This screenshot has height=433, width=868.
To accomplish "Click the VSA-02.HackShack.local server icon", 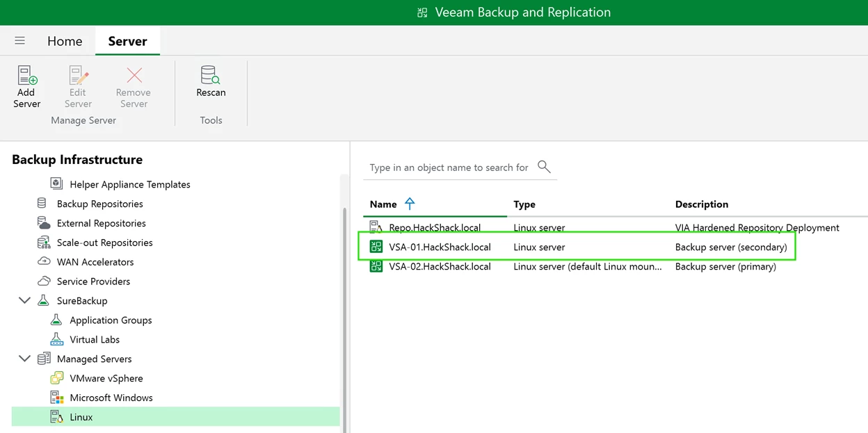I will click(x=376, y=266).
